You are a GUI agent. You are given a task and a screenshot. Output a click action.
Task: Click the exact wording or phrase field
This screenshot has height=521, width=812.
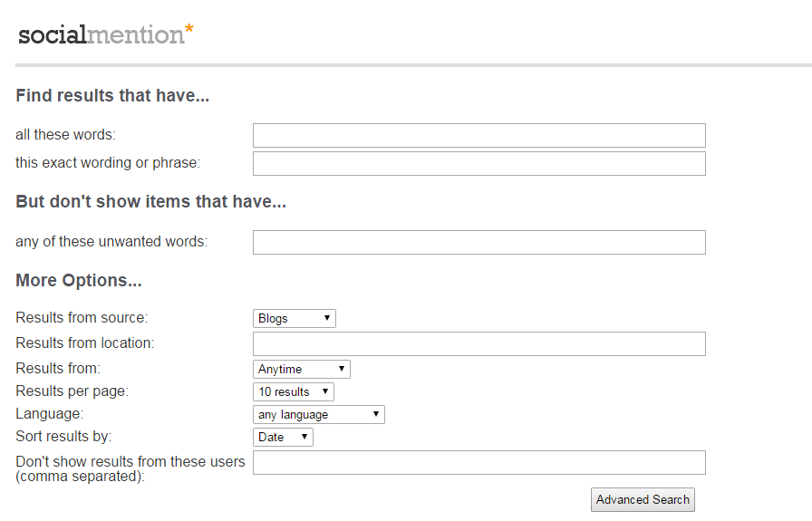click(479, 163)
